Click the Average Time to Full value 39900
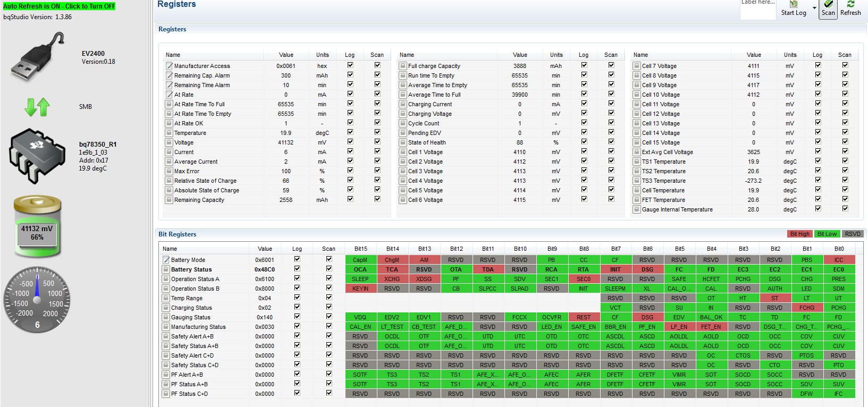Screen dimensions: 868x407 [520, 95]
